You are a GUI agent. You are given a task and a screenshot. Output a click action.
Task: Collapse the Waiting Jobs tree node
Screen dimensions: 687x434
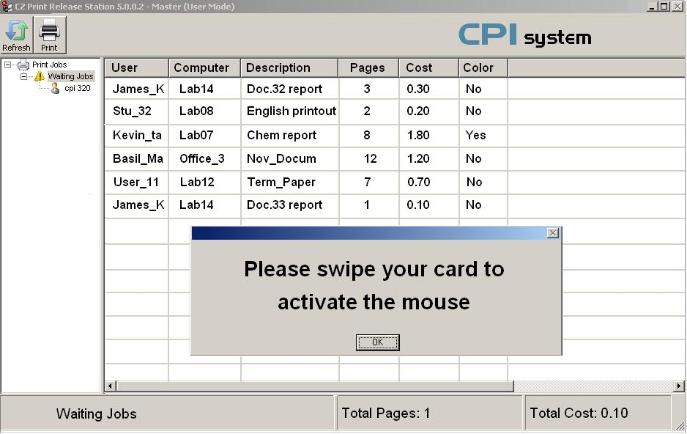pyautogui.click(x=24, y=76)
